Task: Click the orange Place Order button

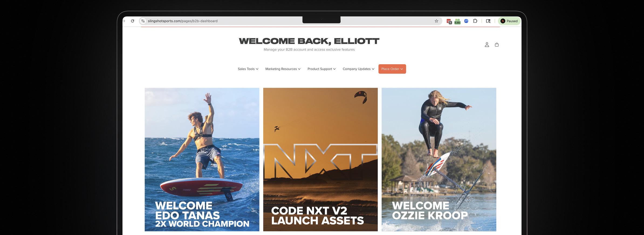Action: 392,69
